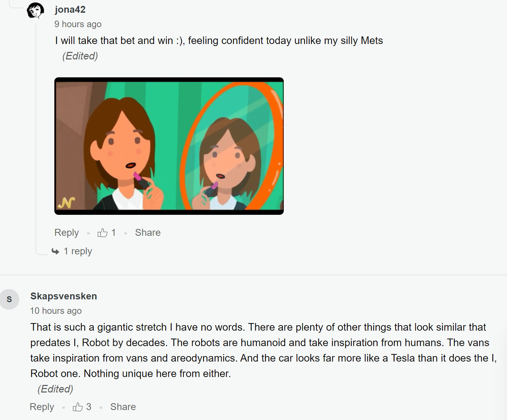507x420 pixels.
Task: Reply to jona42's comment
Action: 66,233
